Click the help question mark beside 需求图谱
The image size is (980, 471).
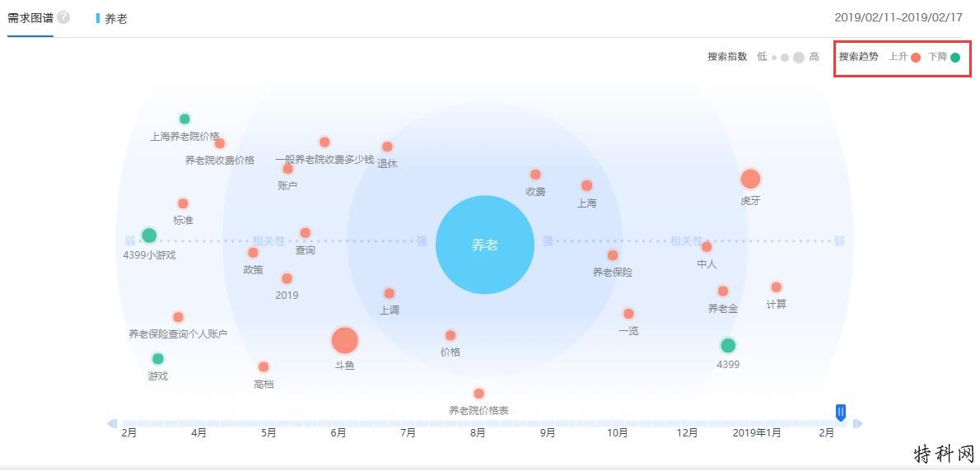[63, 16]
